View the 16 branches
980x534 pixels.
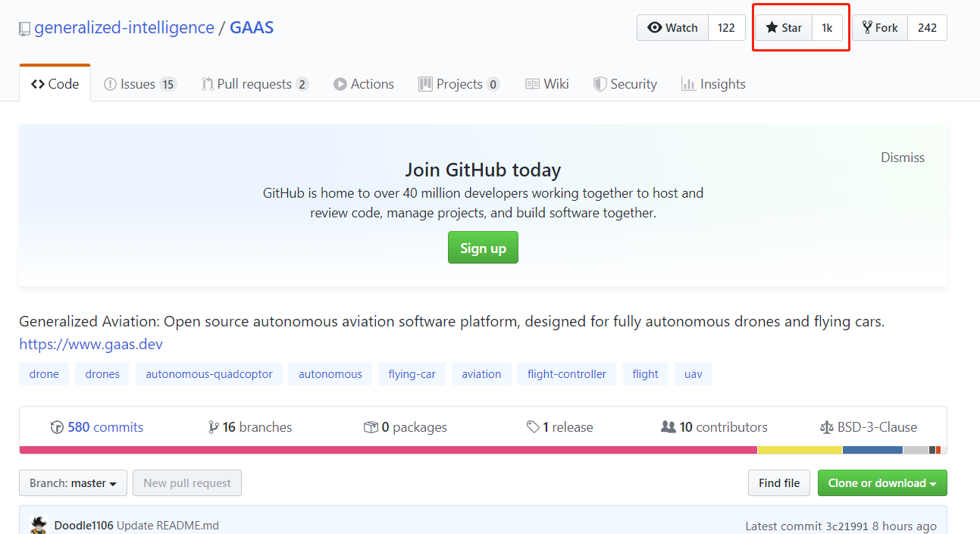click(250, 427)
